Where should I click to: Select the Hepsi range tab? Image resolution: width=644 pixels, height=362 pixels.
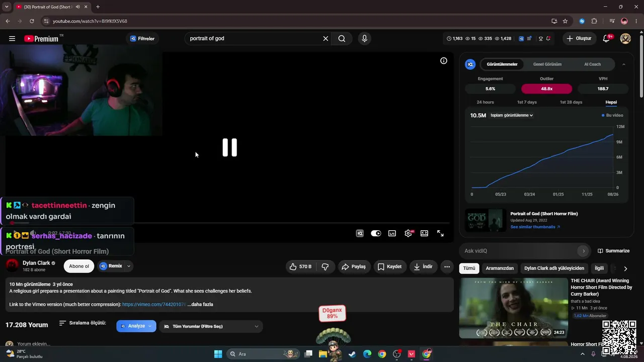(611, 102)
